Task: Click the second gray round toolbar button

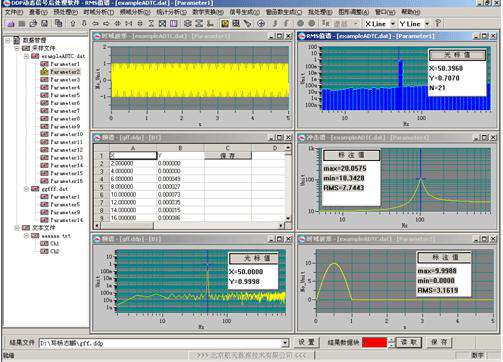Action: coord(312,24)
